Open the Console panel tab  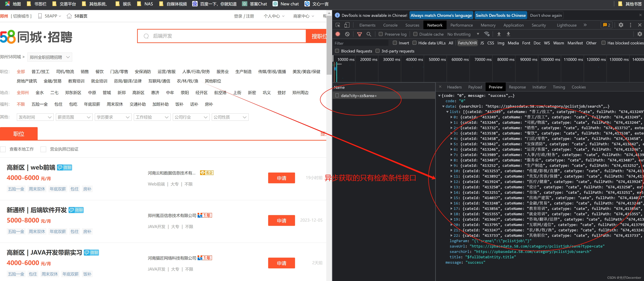390,25
